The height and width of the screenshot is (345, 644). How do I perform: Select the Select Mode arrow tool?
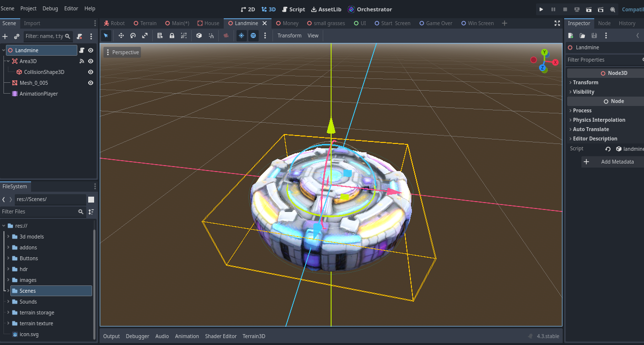106,35
